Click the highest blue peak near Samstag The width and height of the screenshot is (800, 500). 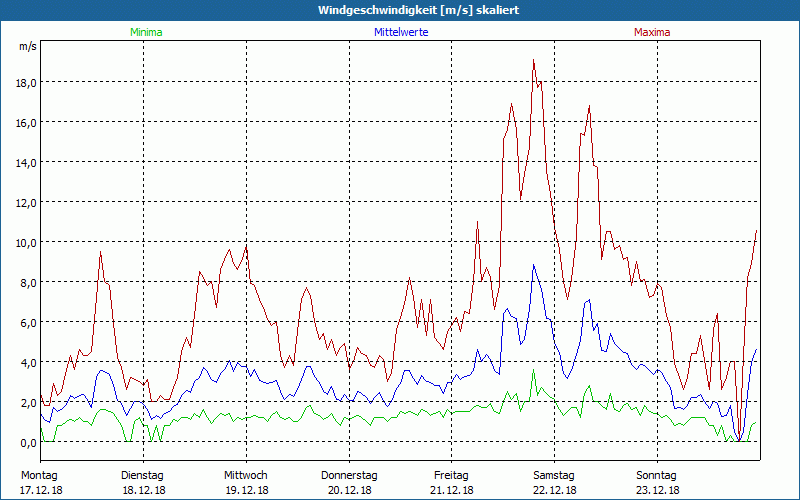(534, 266)
